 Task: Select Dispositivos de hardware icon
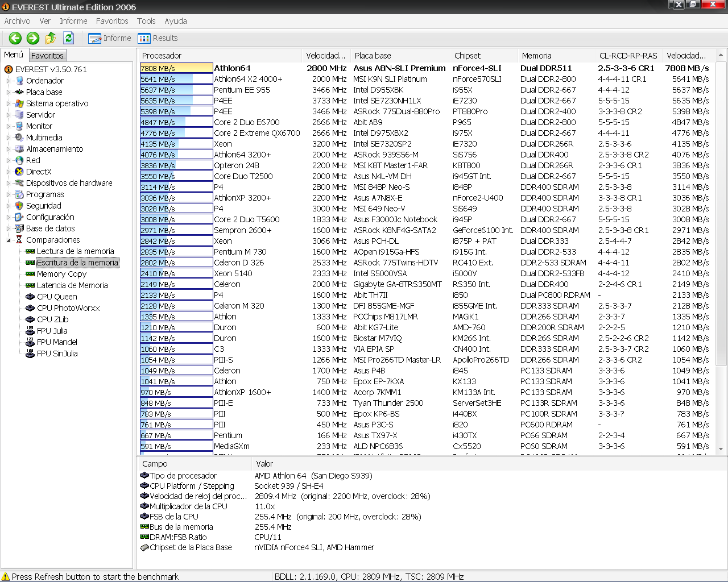coord(19,183)
